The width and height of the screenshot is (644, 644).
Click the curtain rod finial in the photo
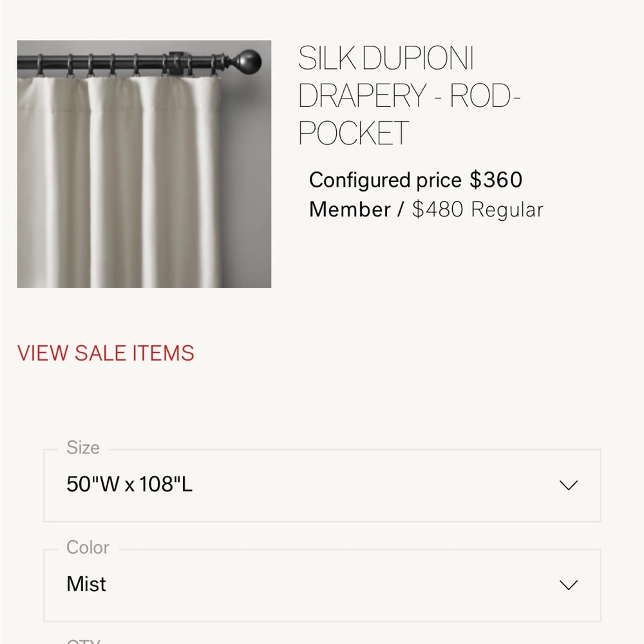coord(250,61)
